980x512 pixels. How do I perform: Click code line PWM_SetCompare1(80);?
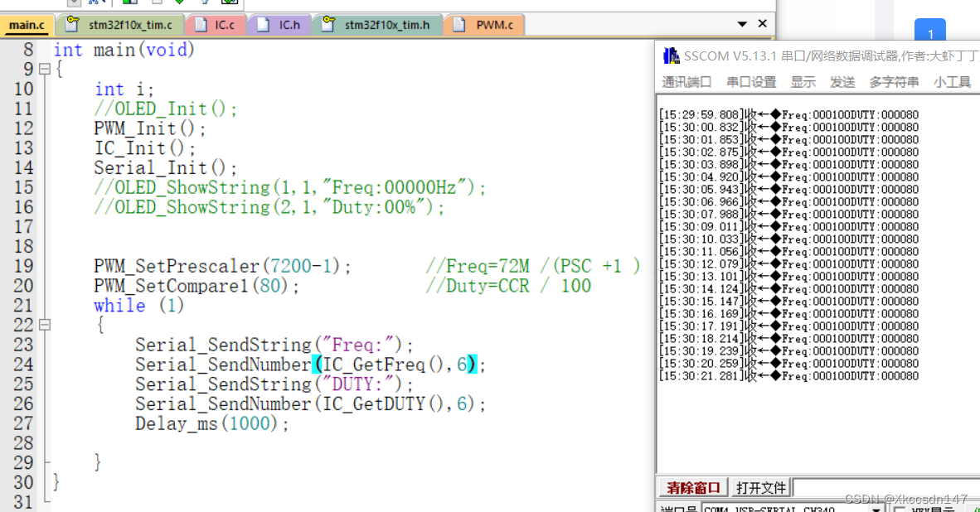click(196, 286)
